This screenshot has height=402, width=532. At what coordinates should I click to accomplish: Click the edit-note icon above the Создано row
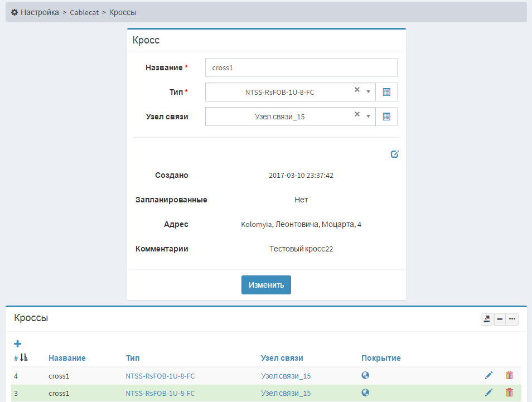(x=395, y=154)
